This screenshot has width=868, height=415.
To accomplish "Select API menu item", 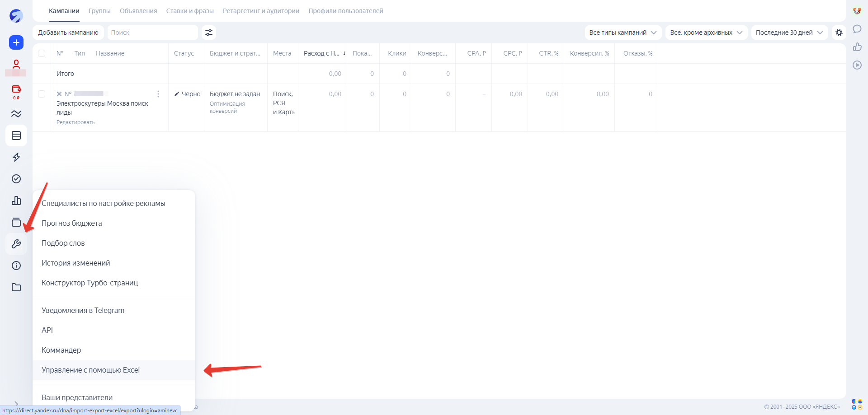I will (x=114, y=330).
